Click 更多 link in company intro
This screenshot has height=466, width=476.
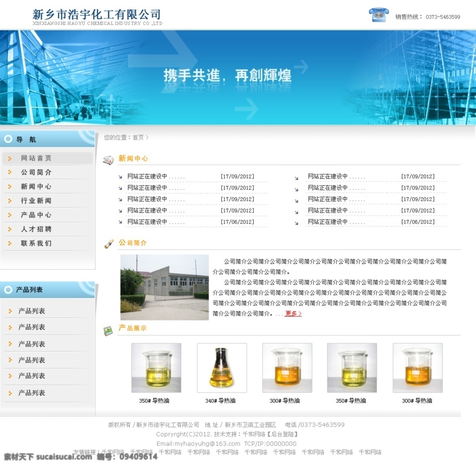point(293,313)
